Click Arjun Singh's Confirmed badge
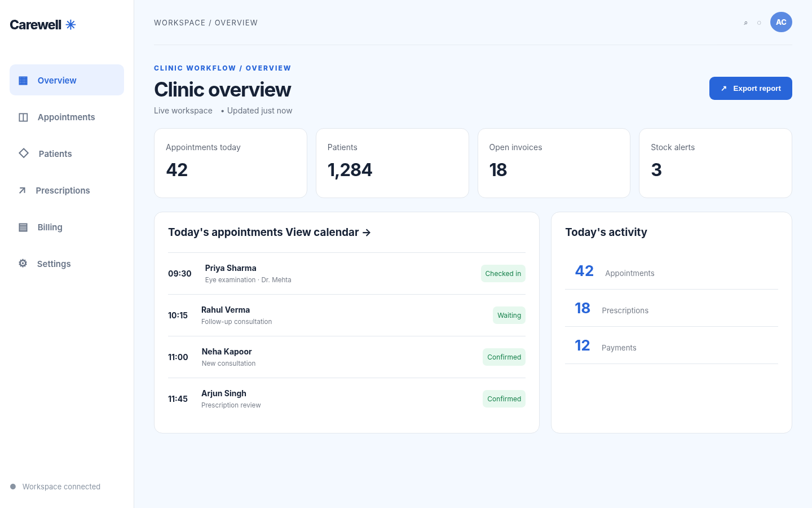The image size is (812, 508). tap(504, 398)
